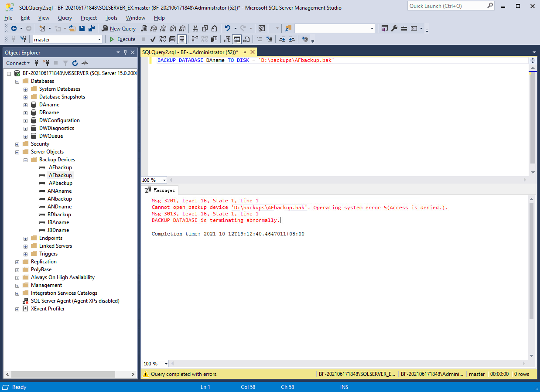Expand the DAname database node
The image size is (540, 392).
(x=25, y=105)
